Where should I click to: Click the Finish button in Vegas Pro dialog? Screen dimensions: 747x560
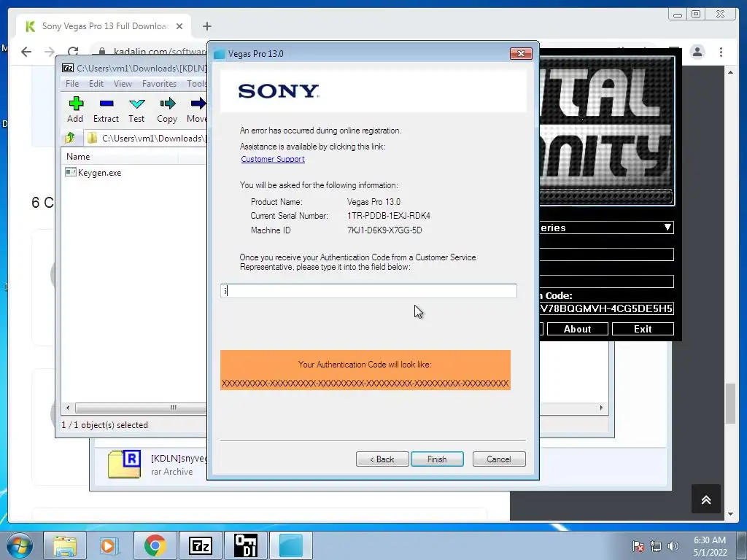point(437,459)
